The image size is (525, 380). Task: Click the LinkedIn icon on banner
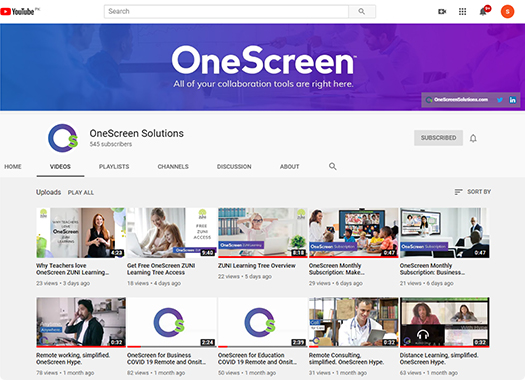click(512, 100)
